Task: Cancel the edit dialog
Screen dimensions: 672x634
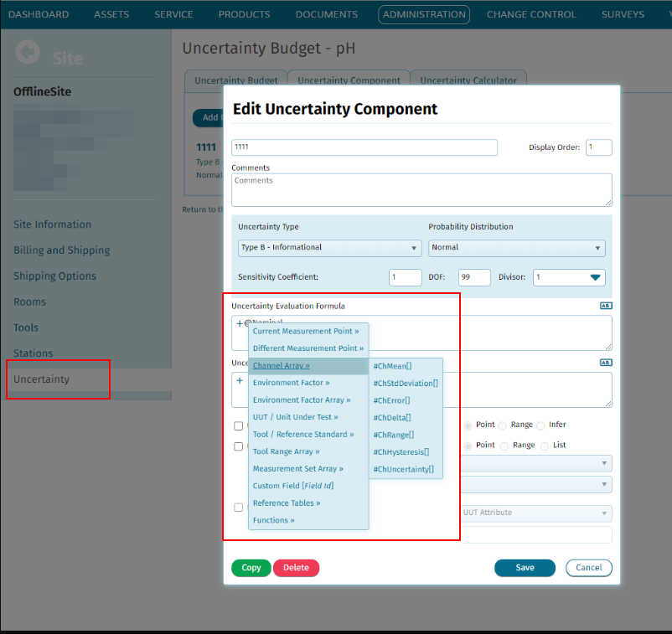Action: point(588,568)
